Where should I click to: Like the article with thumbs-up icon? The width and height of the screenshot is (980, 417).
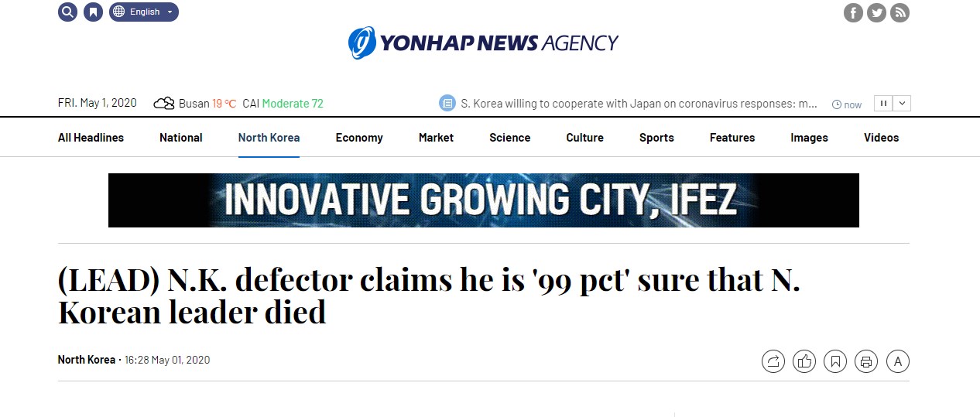click(804, 361)
